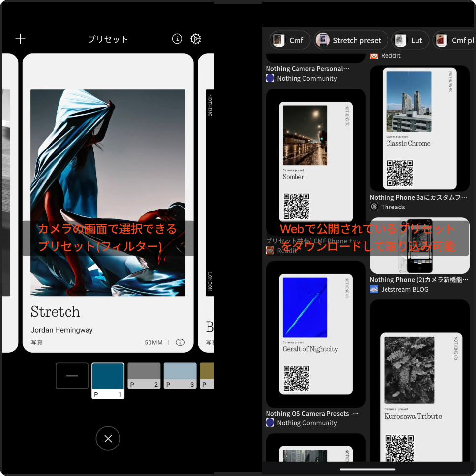Image resolution: width=476 pixels, height=476 pixels.
Task: Open the Nothing Phone (2) camera article link
Action: tap(419, 280)
